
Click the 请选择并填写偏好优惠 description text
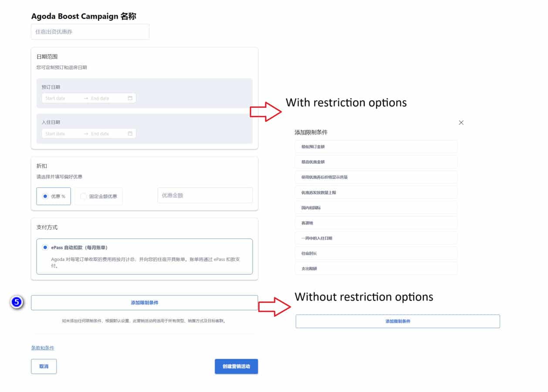(59, 177)
